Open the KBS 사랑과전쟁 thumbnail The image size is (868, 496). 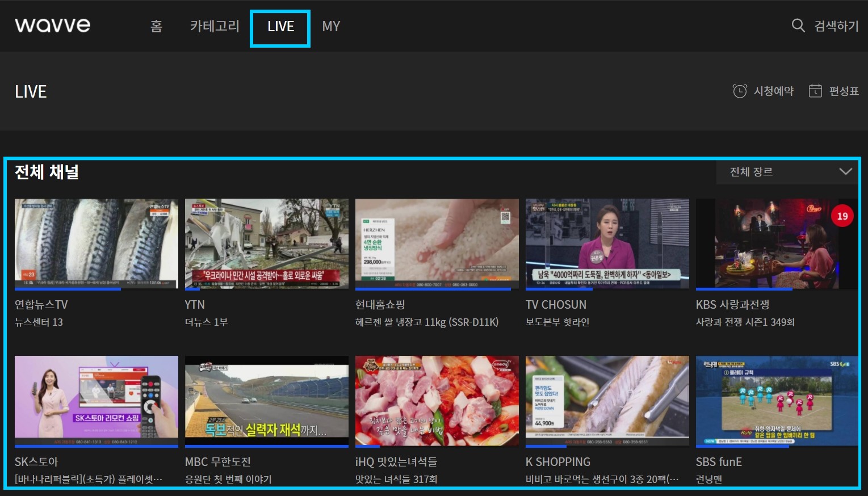coord(777,244)
